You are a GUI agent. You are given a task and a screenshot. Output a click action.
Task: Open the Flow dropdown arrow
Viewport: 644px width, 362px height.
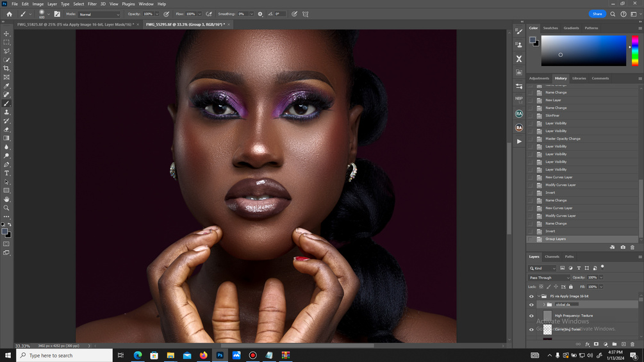(199, 14)
